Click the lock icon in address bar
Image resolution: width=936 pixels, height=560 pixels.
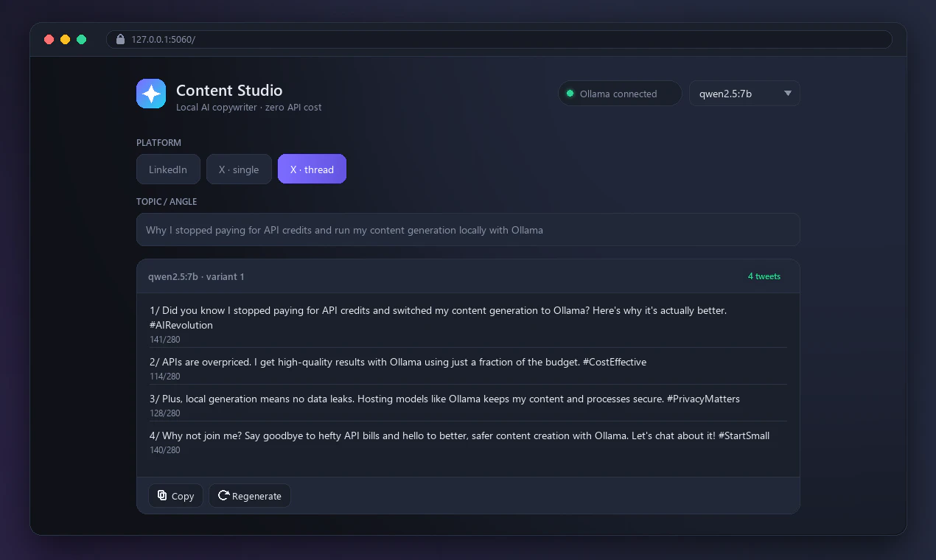121,39
